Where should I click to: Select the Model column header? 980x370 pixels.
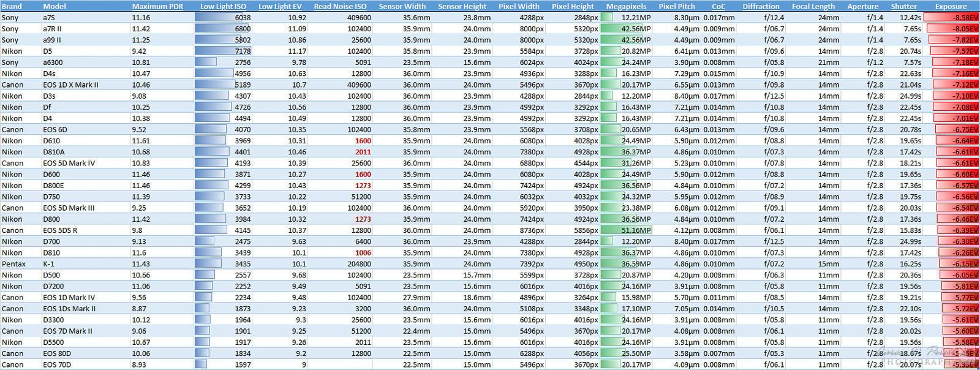coord(55,6)
